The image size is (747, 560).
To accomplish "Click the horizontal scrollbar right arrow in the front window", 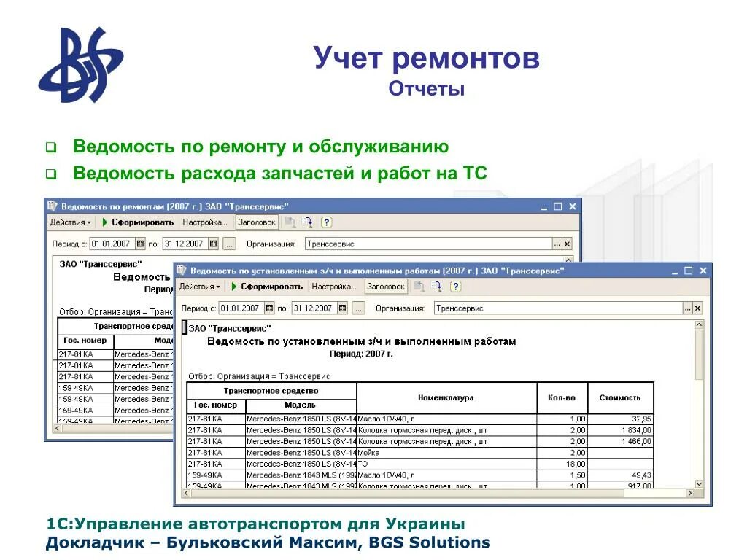I will click(689, 494).
